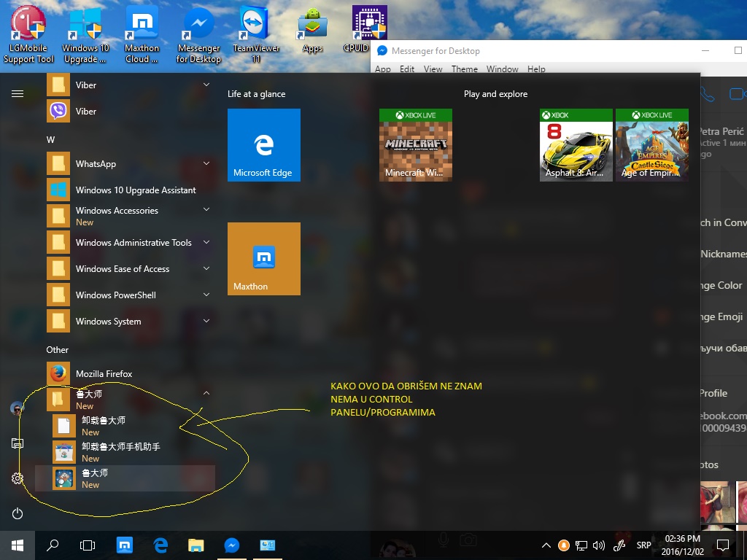The width and height of the screenshot is (747, 560).
Task: Open App menu in Messenger window
Action: 382,69
